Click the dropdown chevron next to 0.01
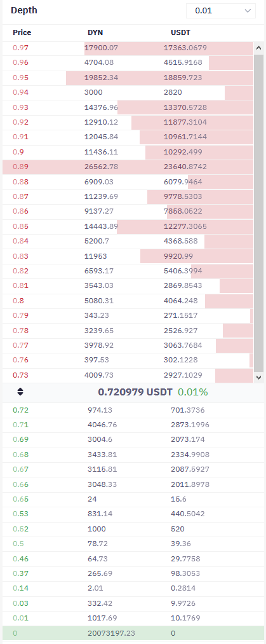The width and height of the screenshot is (266, 644). 247,11
